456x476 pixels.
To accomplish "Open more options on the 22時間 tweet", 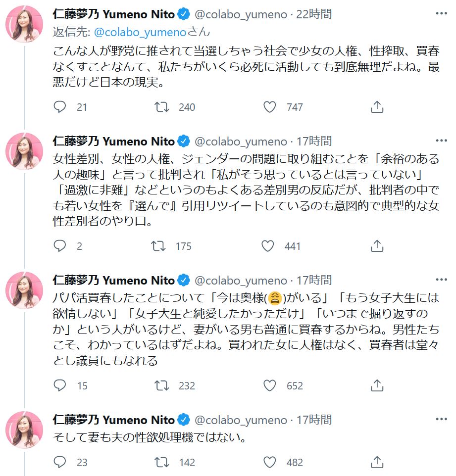I will [441, 13].
